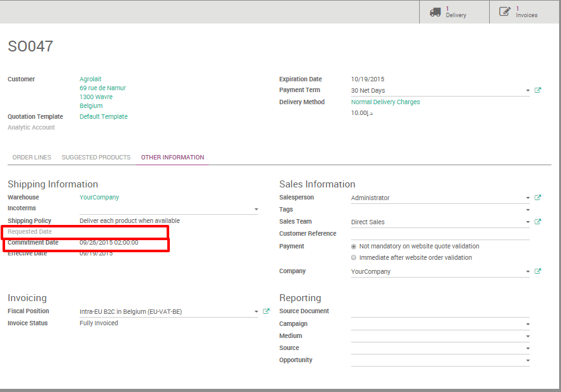This screenshot has width=561, height=392.
Task: Click the Customer Reference field
Action: [439, 233]
